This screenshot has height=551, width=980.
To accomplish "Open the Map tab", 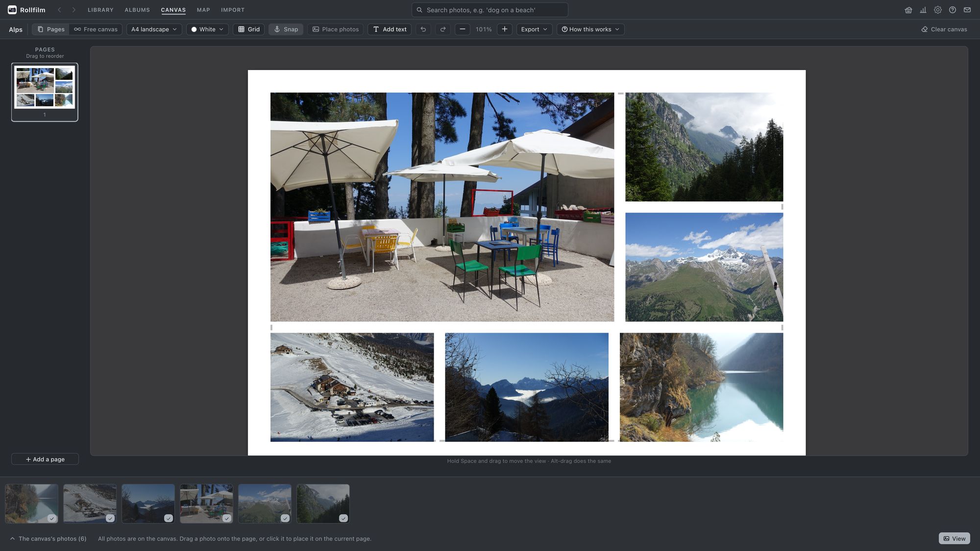I will pos(203,10).
